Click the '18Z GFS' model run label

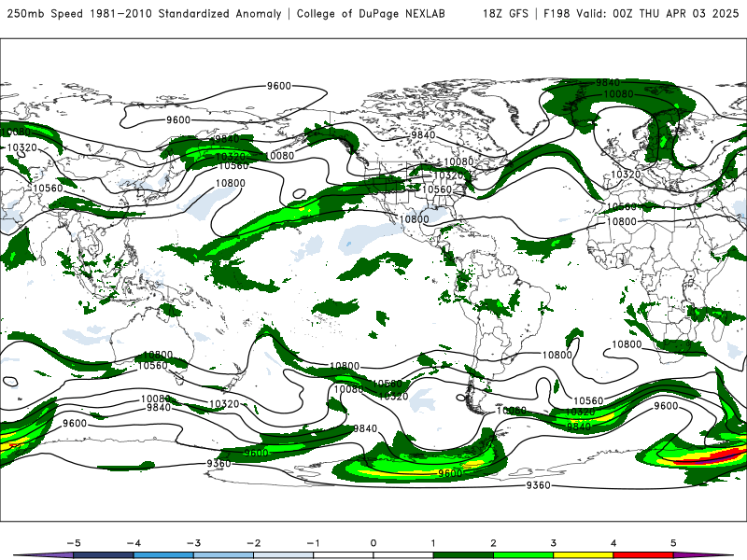click(x=505, y=13)
